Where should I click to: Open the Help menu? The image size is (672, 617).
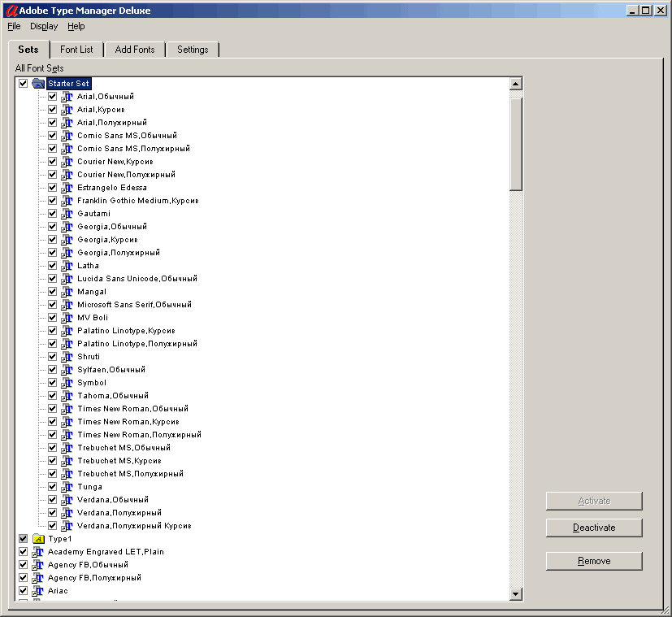pyautogui.click(x=76, y=26)
